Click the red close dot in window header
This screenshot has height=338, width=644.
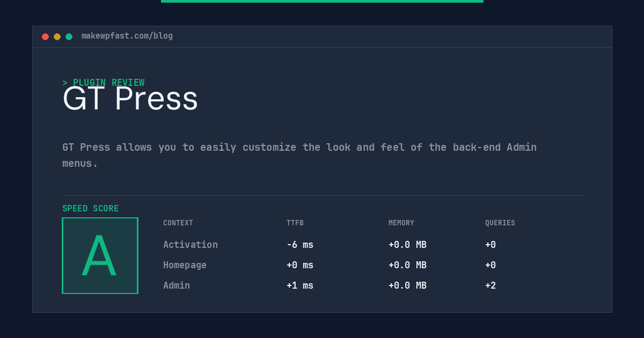(x=45, y=36)
